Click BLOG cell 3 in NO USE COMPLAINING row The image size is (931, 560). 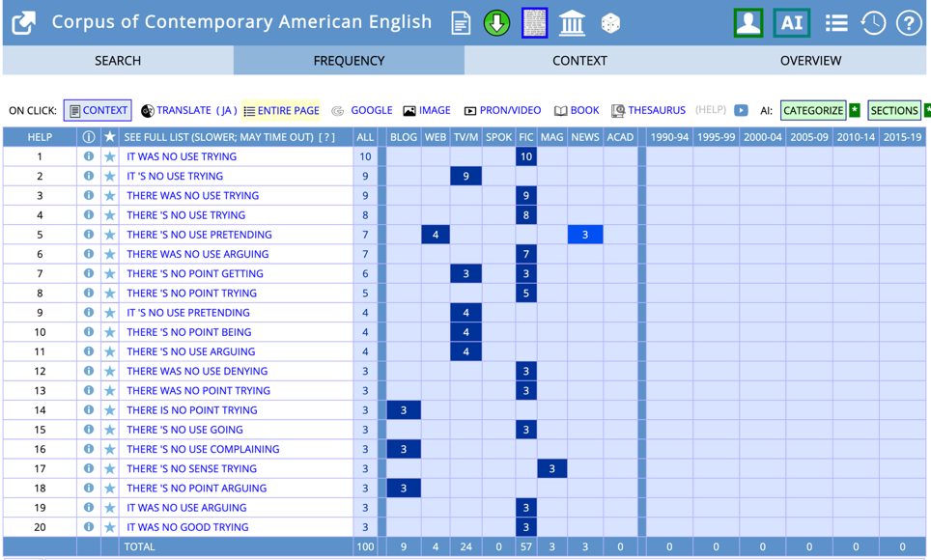[403, 449]
